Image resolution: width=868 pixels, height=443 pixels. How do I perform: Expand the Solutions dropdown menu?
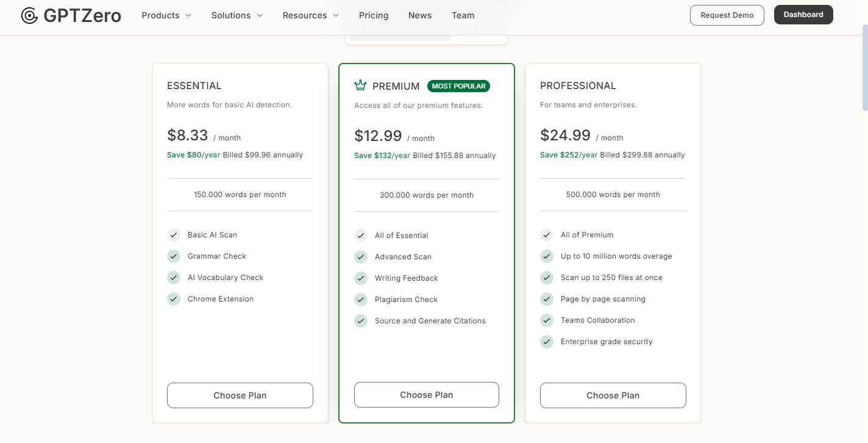(x=237, y=15)
